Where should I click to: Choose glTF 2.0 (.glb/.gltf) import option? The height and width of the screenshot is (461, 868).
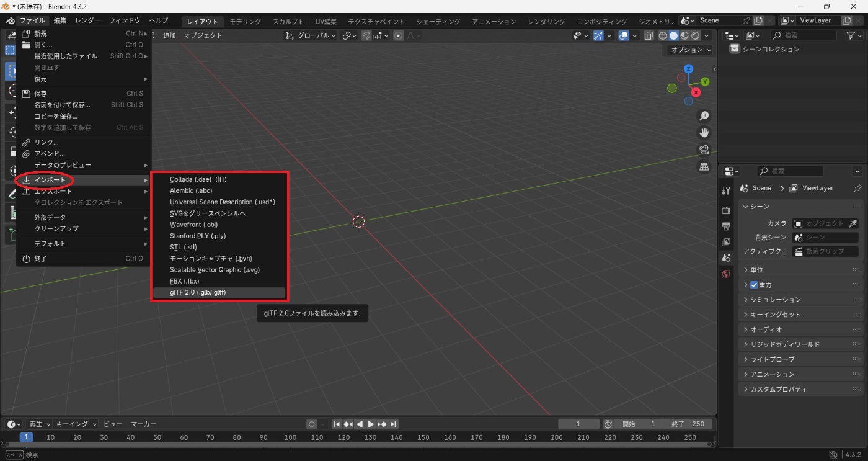point(219,292)
